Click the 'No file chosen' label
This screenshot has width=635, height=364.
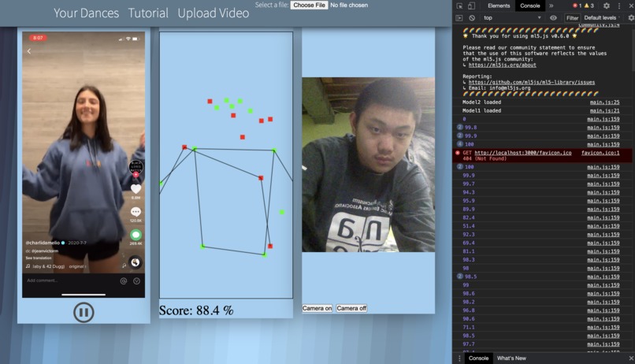coord(349,6)
